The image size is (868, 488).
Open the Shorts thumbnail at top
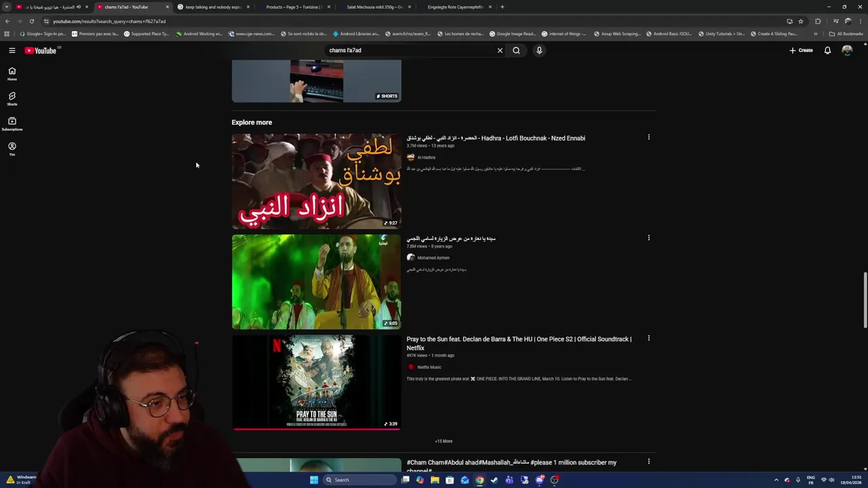tap(316, 81)
